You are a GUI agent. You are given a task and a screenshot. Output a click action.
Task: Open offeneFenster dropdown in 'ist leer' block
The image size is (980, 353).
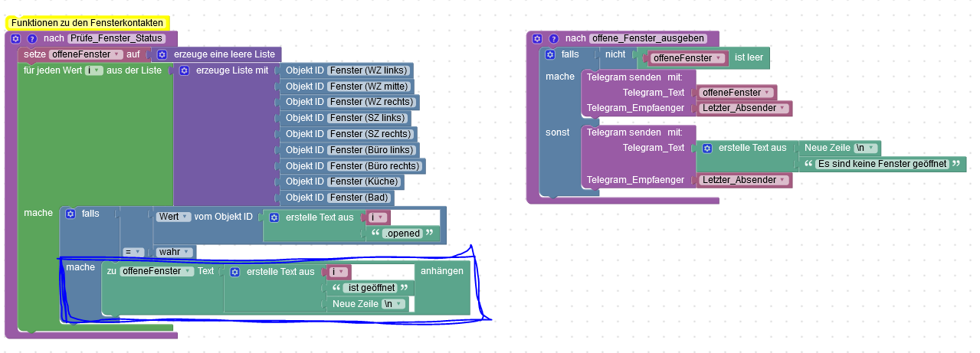pyautogui.click(x=687, y=57)
